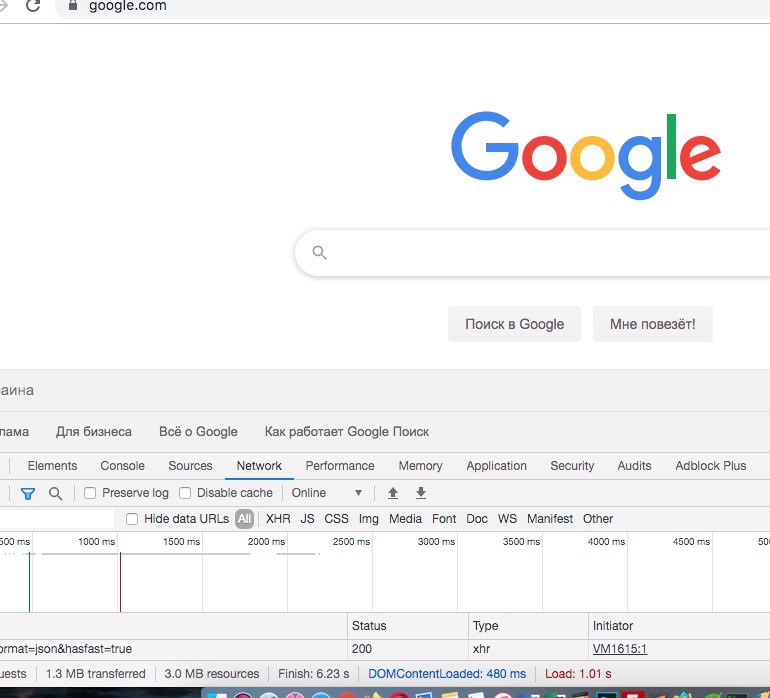Reload the page with the refresh icon
The width and height of the screenshot is (770, 698).
coord(33,5)
